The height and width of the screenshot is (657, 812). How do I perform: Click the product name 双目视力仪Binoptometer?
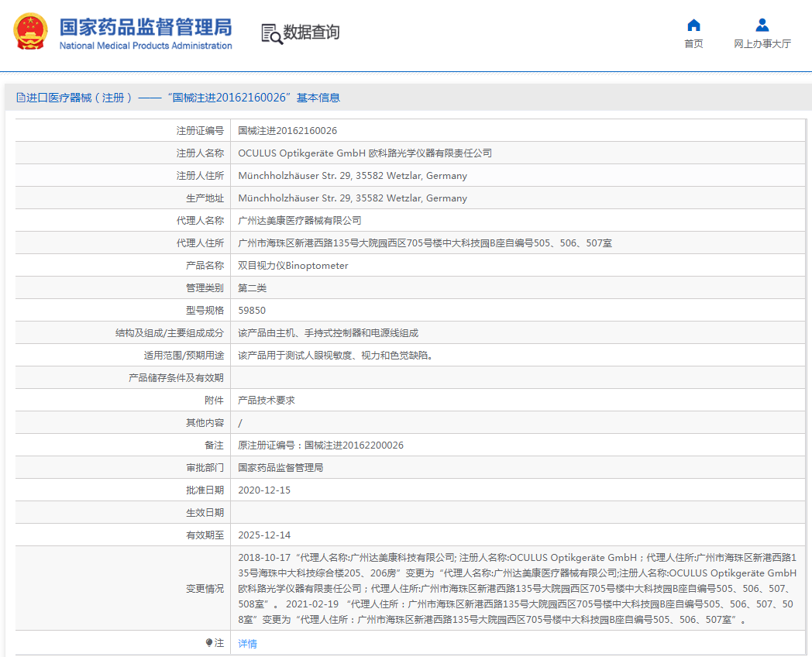293,266
